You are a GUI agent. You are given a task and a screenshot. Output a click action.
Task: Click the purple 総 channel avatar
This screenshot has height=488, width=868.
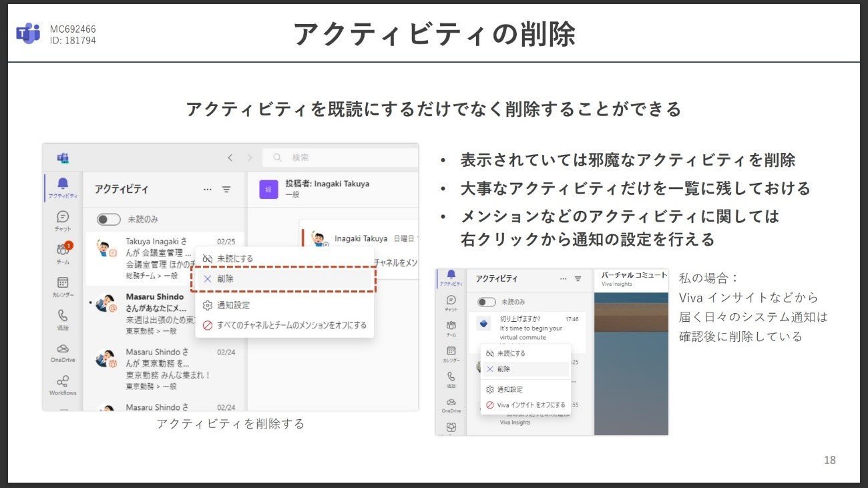[268, 190]
